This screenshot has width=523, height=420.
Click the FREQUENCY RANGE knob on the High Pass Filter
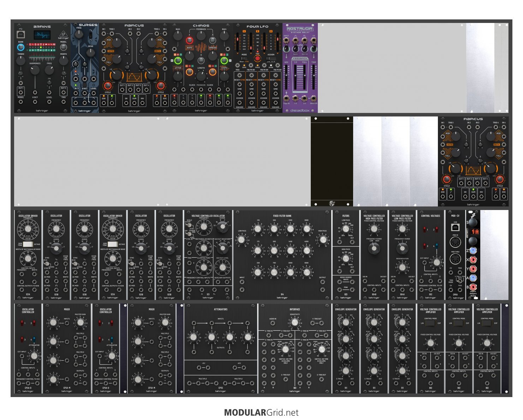[374, 249]
